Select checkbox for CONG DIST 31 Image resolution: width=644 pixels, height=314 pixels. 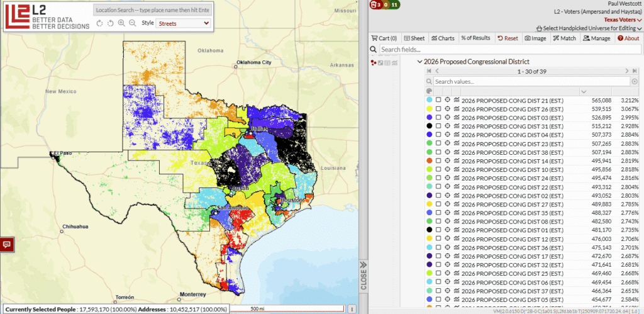pyautogui.click(x=438, y=126)
